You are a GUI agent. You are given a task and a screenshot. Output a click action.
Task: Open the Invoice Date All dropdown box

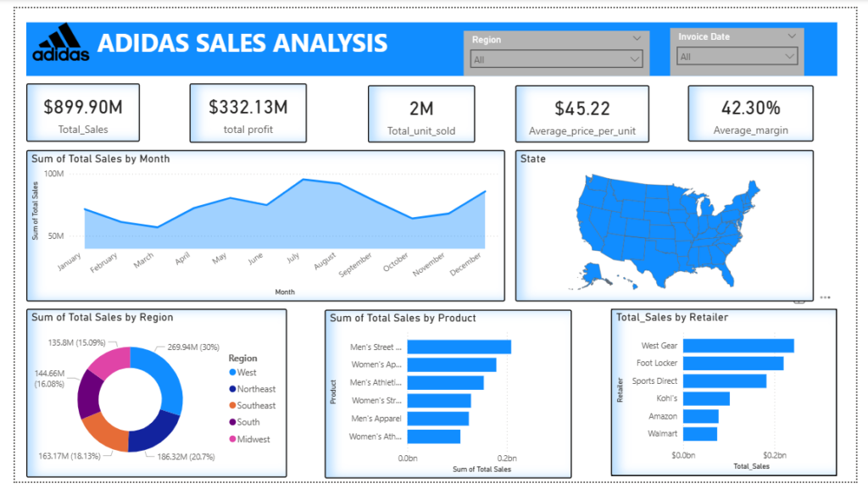(737, 57)
